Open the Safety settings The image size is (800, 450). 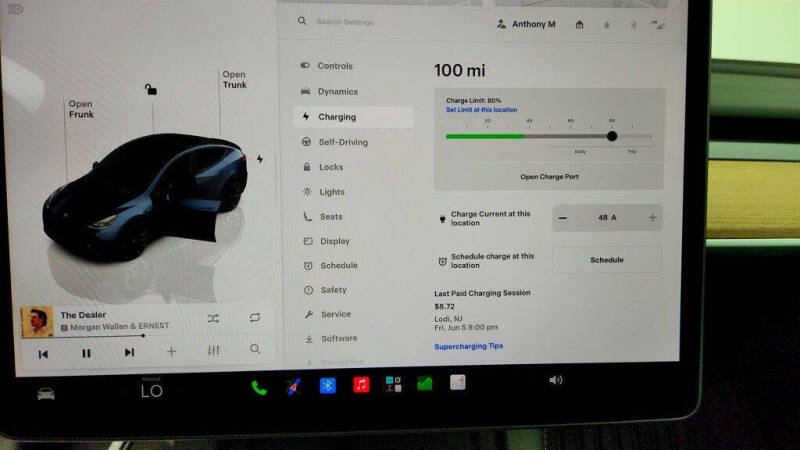pos(326,290)
